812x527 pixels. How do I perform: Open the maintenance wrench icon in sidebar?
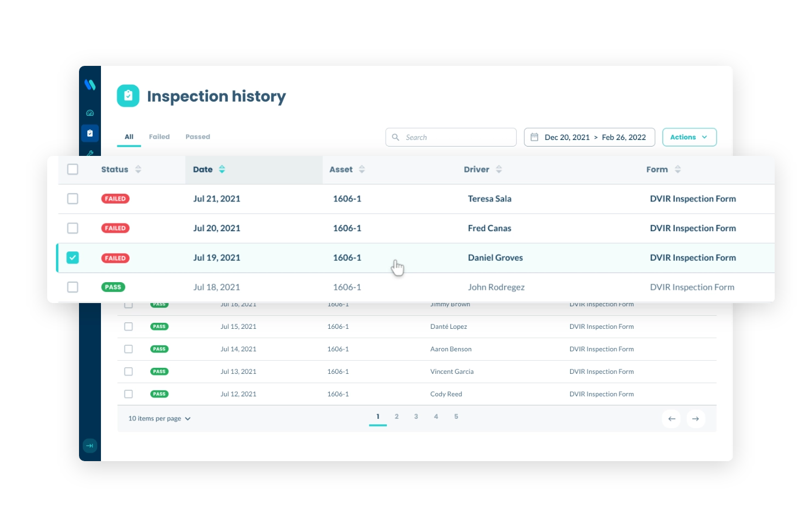tap(90, 153)
